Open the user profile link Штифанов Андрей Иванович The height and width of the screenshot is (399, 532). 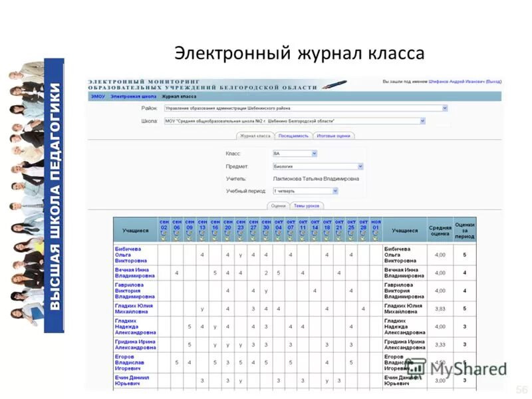457,81
